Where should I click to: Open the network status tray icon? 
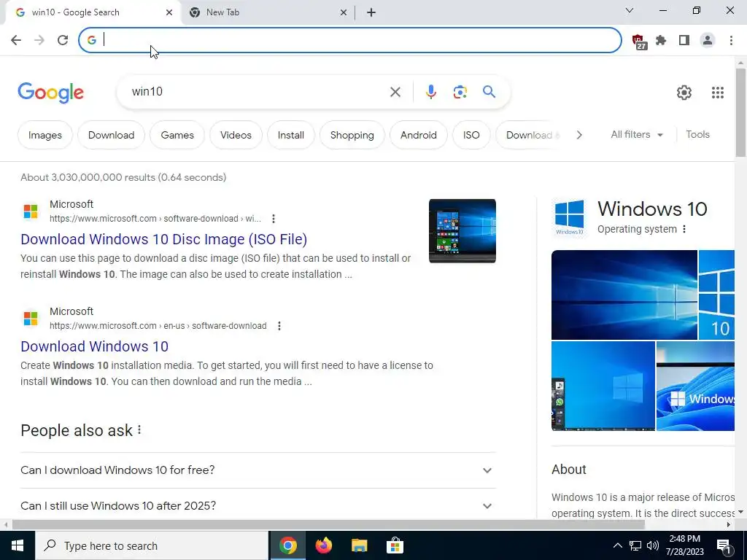pyautogui.click(x=635, y=545)
